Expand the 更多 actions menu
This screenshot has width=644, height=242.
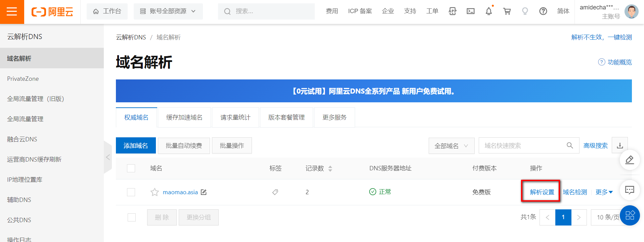604,192
